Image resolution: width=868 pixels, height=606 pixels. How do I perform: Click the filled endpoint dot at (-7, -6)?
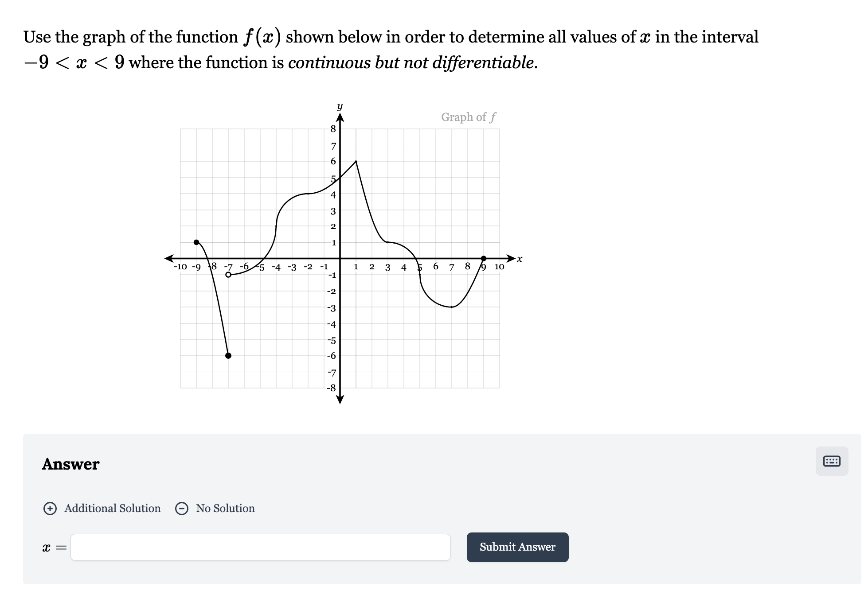coord(228,356)
